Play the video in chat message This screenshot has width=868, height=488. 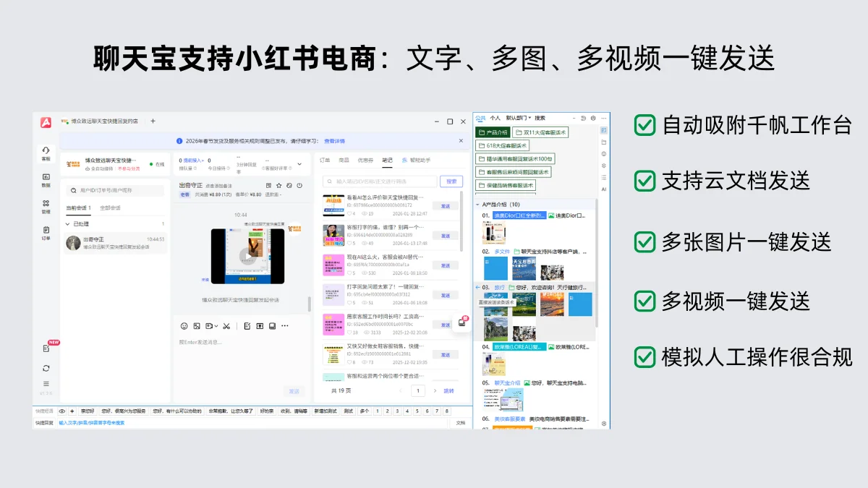coord(248,255)
